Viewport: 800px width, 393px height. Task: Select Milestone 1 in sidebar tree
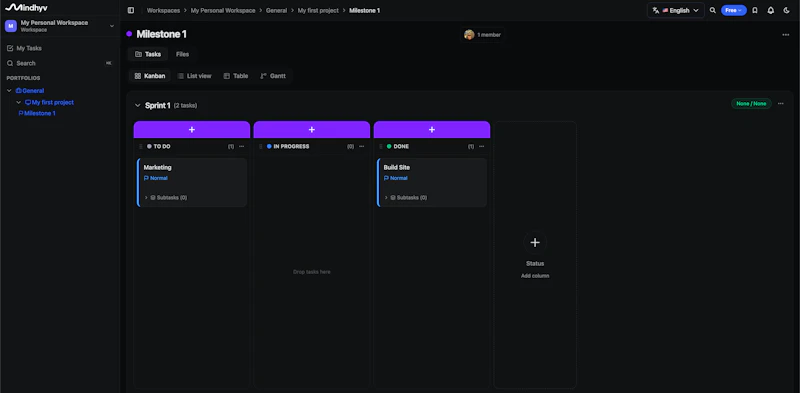click(x=37, y=113)
